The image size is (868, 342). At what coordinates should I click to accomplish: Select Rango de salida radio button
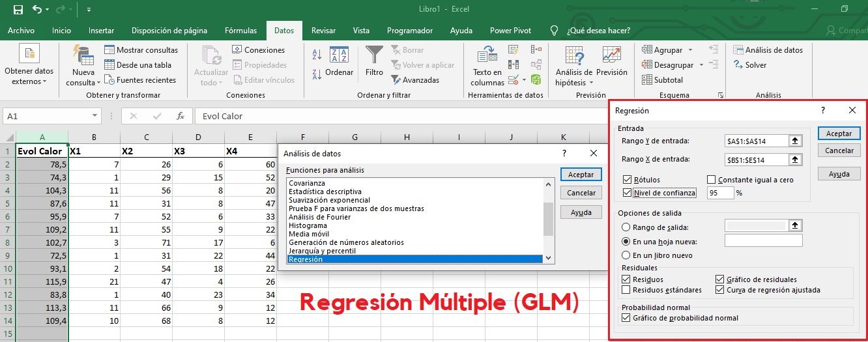pyautogui.click(x=626, y=227)
